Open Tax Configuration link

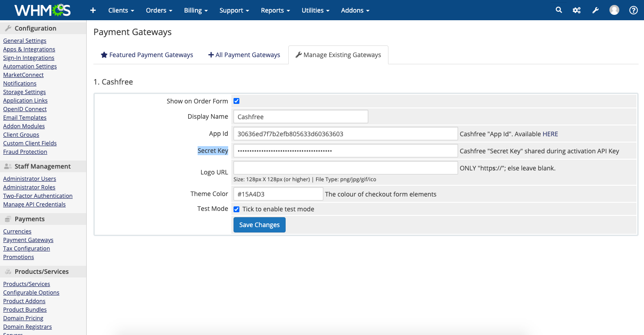click(x=26, y=249)
